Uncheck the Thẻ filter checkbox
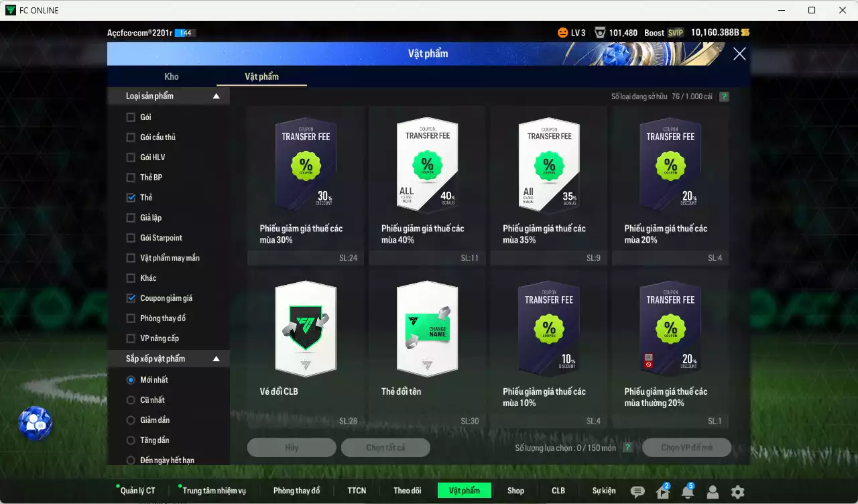The image size is (858, 504). [131, 198]
